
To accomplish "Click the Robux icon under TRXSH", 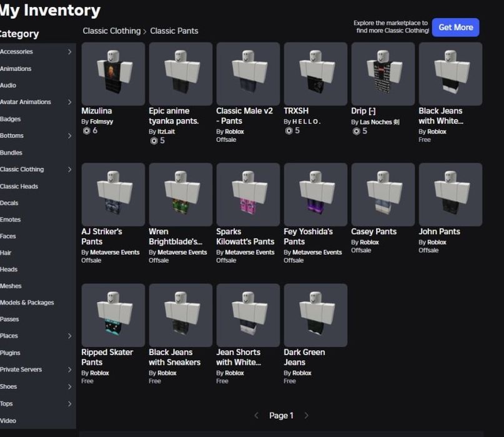I will pyautogui.click(x=289, y=130).
